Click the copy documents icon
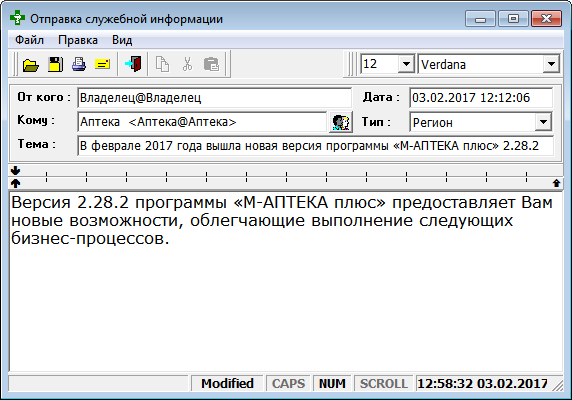The width and height of the screenshot is (572, 400). (162, 65)
